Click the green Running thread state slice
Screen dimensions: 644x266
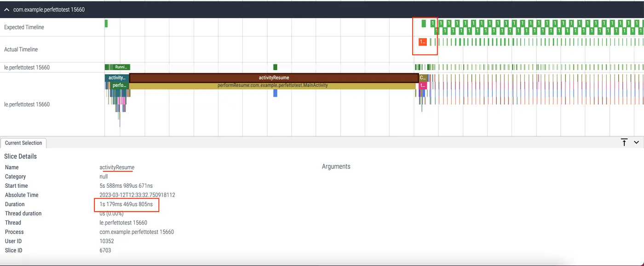pyautogui.click(x=118, y=67)
